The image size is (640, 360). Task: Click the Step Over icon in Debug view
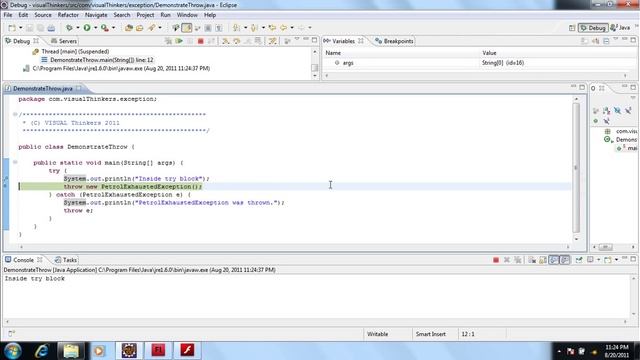point(236,41)
